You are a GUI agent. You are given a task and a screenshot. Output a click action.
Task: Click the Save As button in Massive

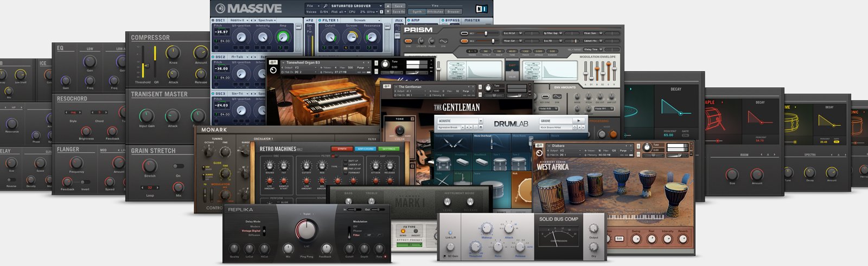pos(398,11)
